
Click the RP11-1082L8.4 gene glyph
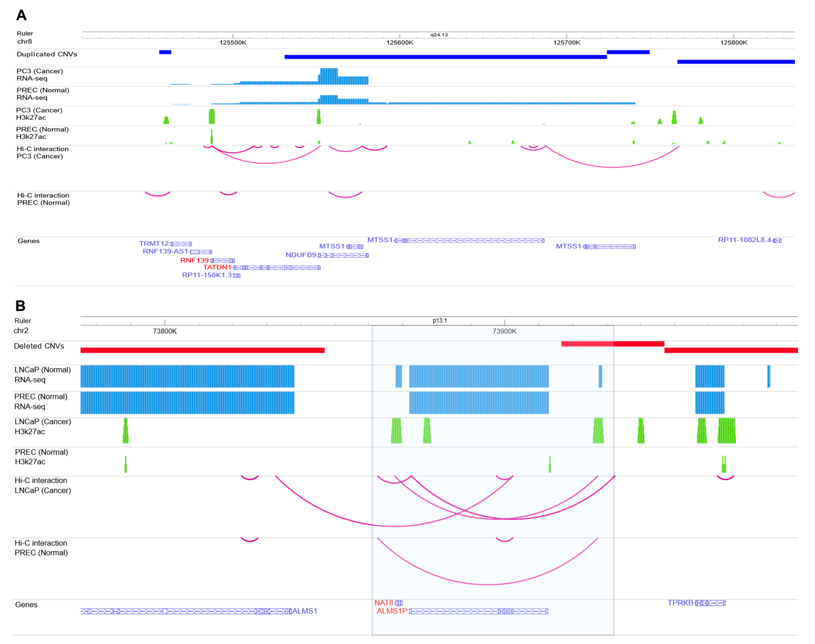777,241
